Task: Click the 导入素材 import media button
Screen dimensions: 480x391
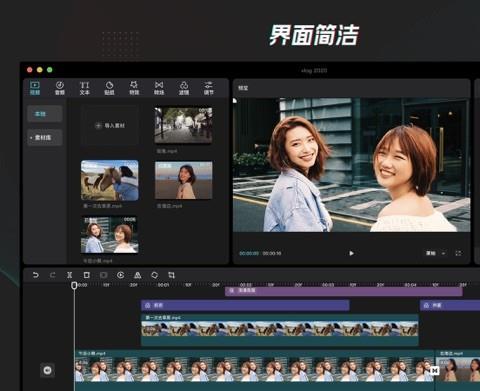Action: pos(110,125)
